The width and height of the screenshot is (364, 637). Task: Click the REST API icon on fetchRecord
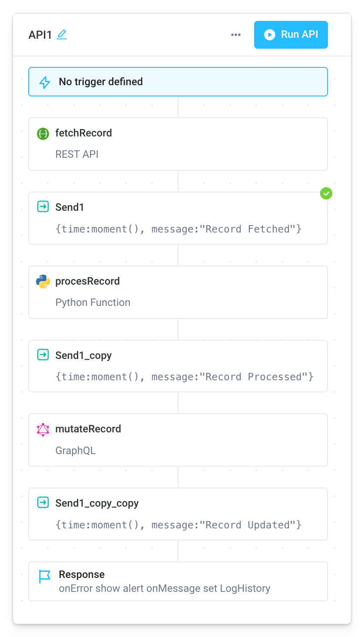[43, 134]
